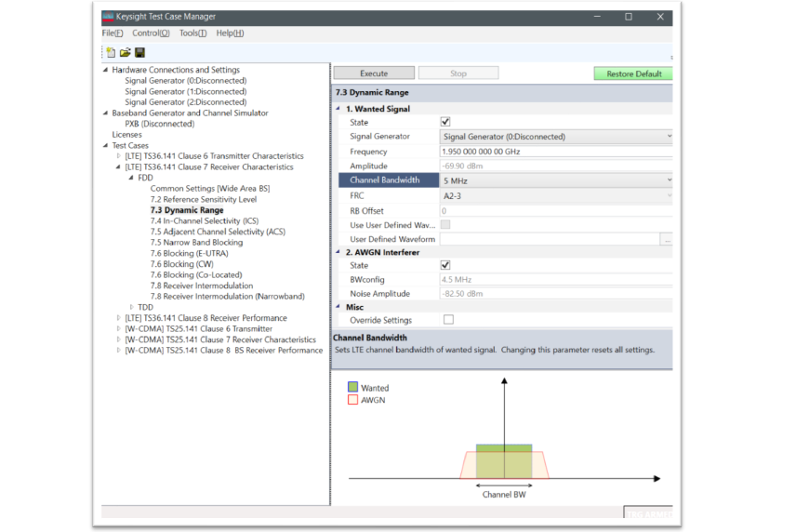
Task: Collapse the Test Cases tree node
Action: [106, 145]
